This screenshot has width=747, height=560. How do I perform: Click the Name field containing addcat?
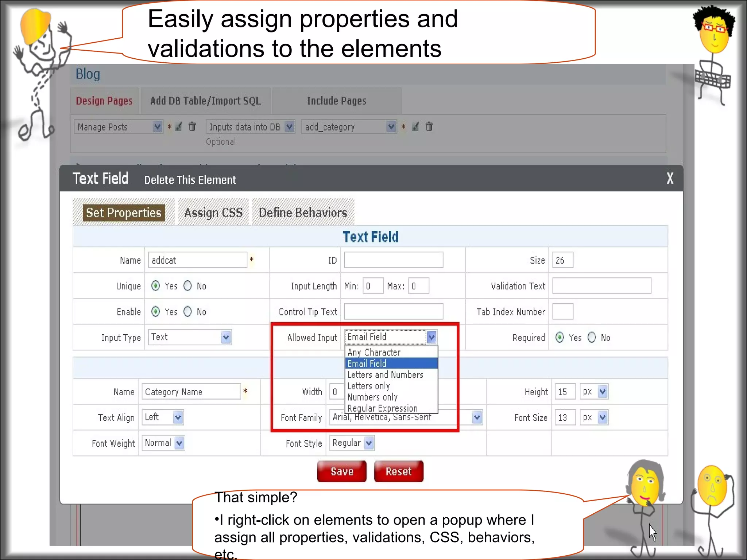(x=198, y=260)
